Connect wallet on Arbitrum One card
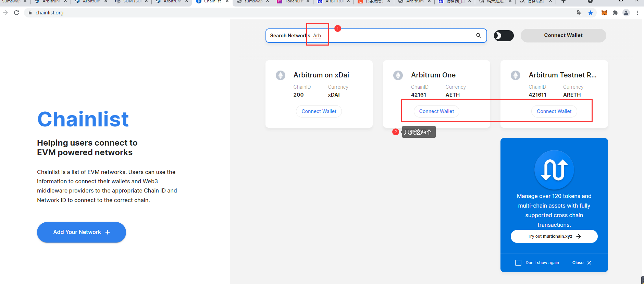The height and width of the screenshot is (284, 644). (x=436, y=111)
